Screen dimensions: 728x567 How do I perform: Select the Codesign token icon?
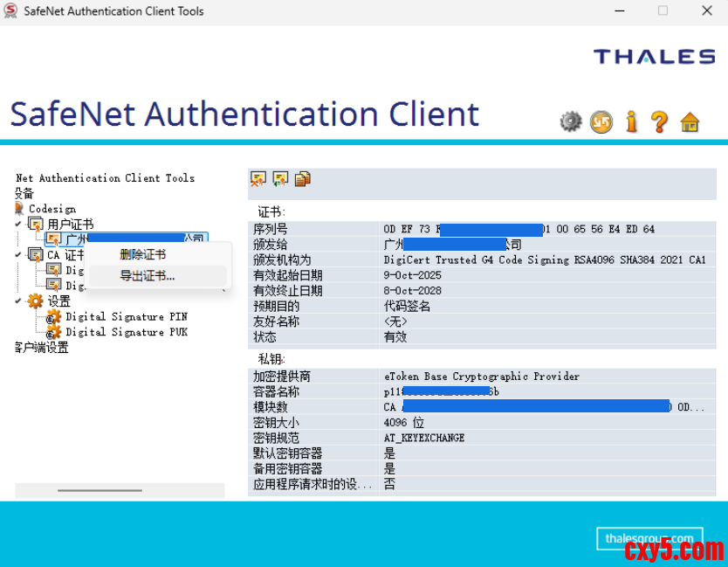[19, 209]
